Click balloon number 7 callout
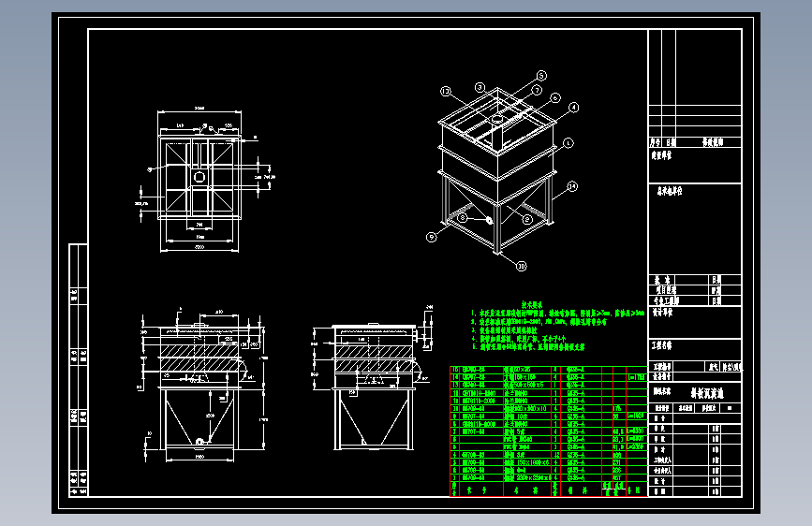This screenshot has width=812, height=526. 537,90
